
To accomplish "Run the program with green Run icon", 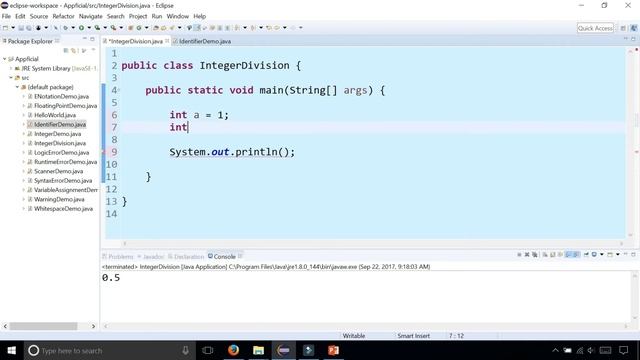I will pyautogui.click(x=82, y=28).
